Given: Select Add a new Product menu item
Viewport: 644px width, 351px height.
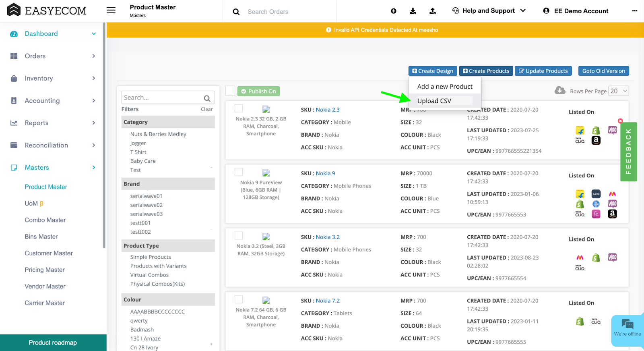Looking at the screenshot, I should click(x=445, y=87).
